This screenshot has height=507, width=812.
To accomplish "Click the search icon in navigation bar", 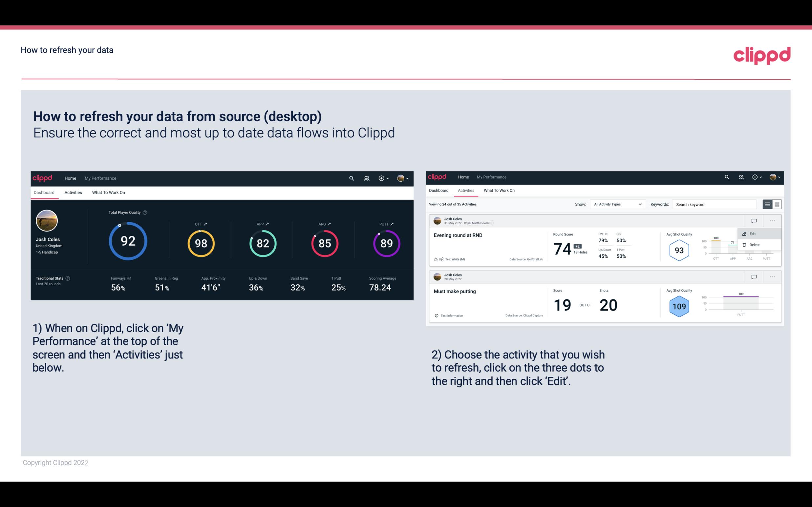I will 351,178.
